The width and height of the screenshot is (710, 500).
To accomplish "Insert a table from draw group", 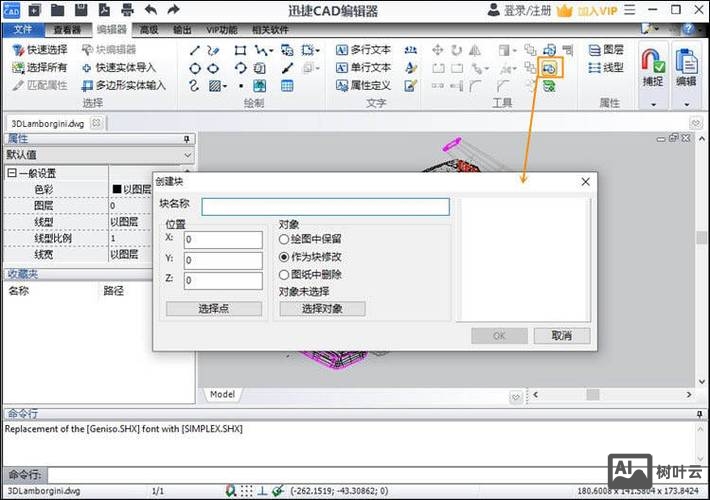I will pyautogui.click(x=287, y=86).
